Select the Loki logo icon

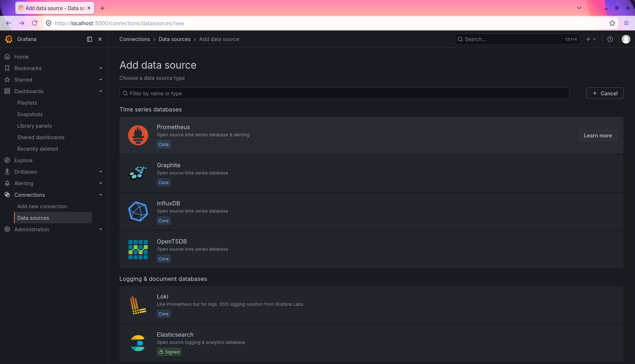[x=138, y=305]
